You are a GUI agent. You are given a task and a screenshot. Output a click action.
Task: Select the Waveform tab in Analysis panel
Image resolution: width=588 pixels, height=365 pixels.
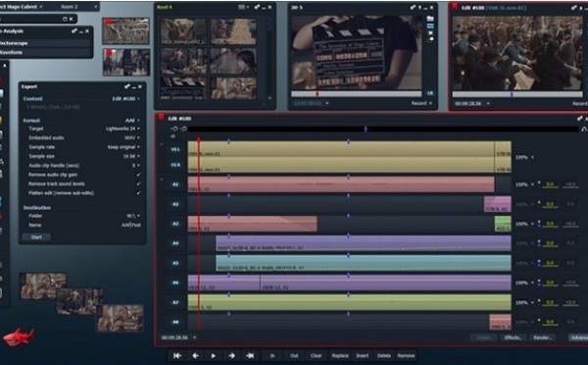click(45, 52)
